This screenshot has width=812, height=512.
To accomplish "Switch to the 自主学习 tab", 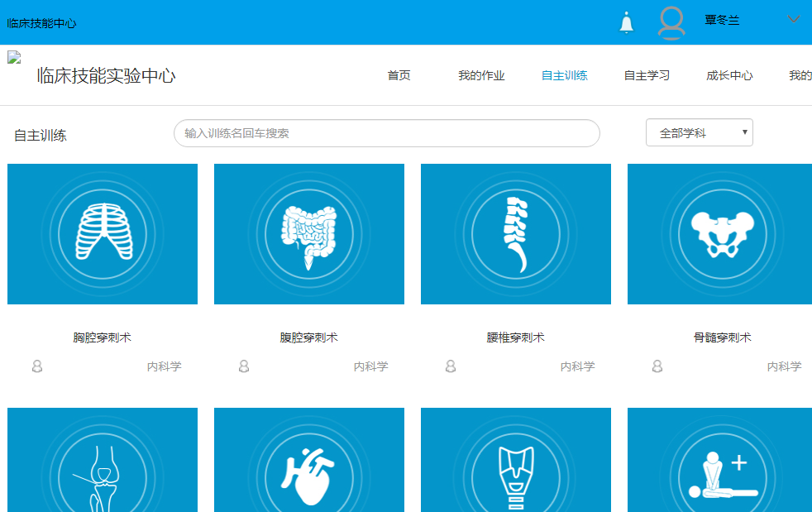I will tap(647, 76).
